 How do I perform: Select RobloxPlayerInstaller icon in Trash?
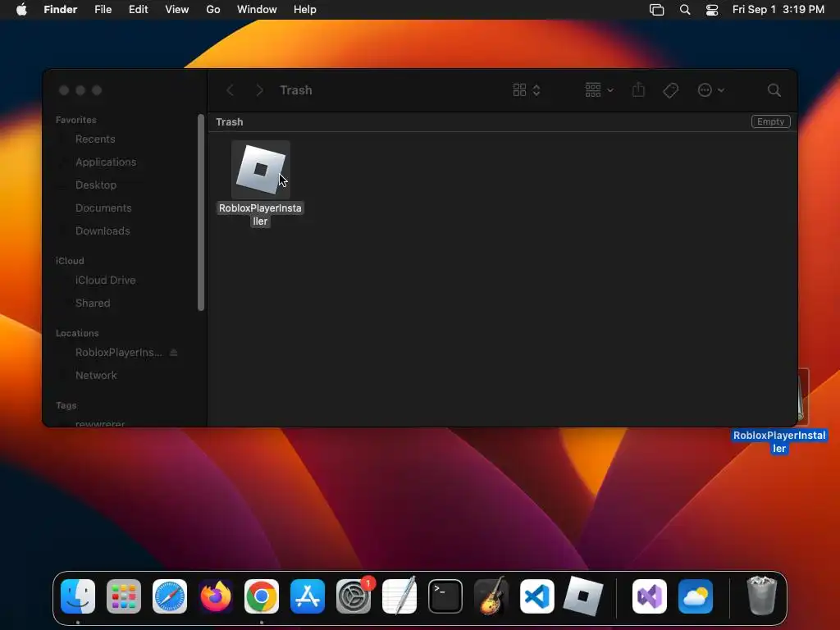tap(260, 170)
